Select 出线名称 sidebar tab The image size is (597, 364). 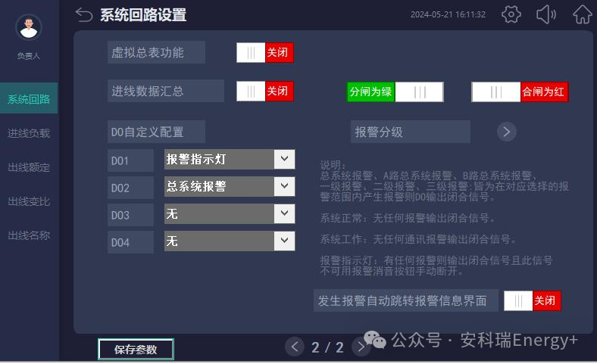pyautogui.click(x=29, y=235)
